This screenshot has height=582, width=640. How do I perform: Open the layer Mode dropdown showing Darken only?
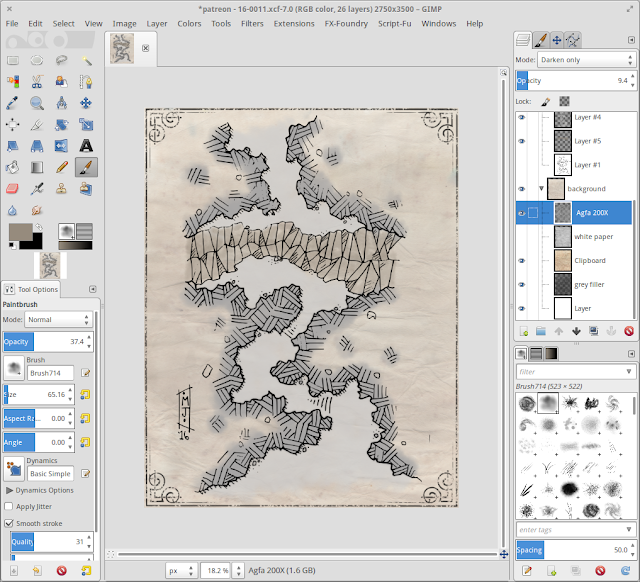(x=586, y=60)
